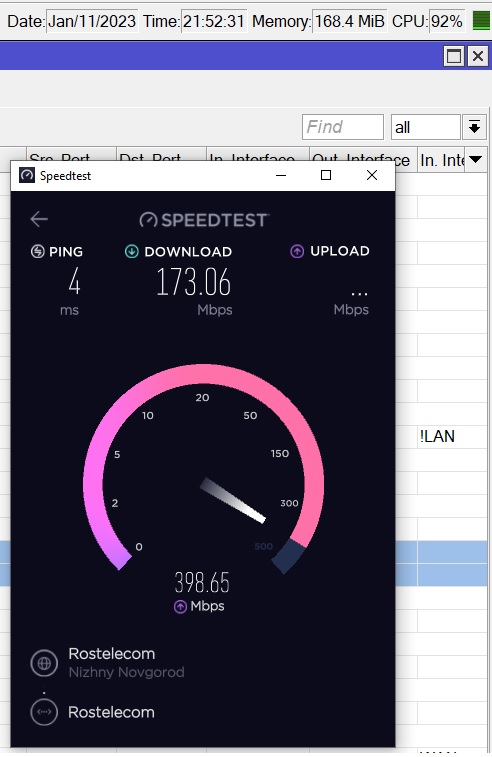Screen dimensions: 492x757
Task: Click the lower Rostelecom provider name
Action: point(112,712)
